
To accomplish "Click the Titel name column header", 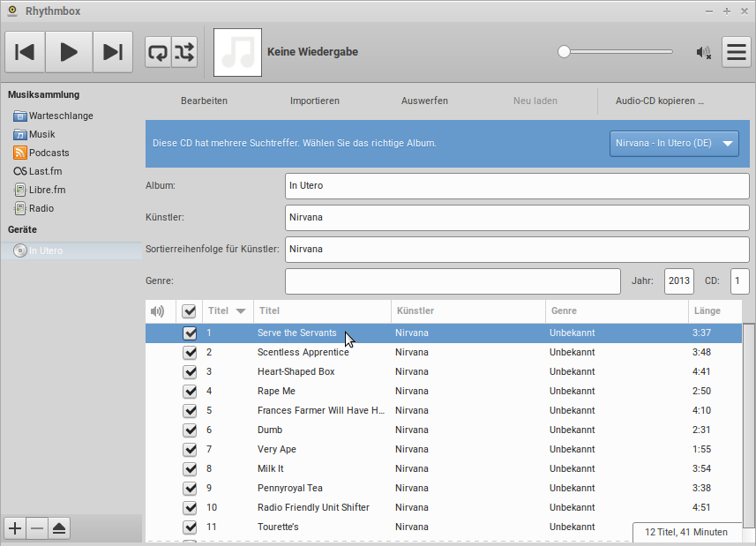I will click(322, 310).
